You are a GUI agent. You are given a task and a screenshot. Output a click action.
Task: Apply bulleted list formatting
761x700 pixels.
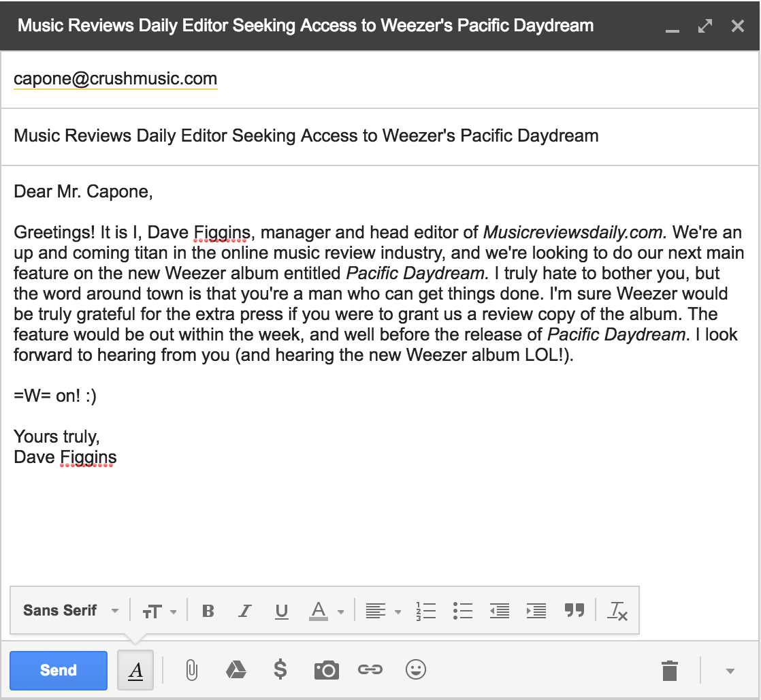tap(462, 611)
